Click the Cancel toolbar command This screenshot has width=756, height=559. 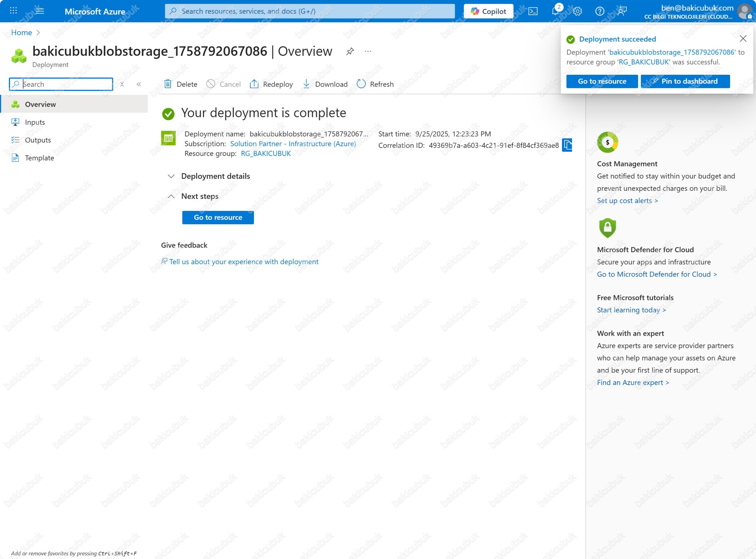224,84
